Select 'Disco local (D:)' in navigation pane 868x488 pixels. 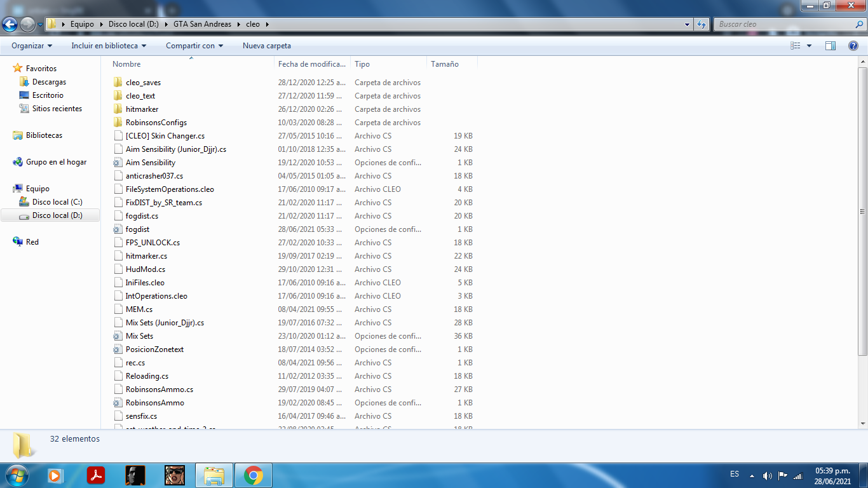57,215
